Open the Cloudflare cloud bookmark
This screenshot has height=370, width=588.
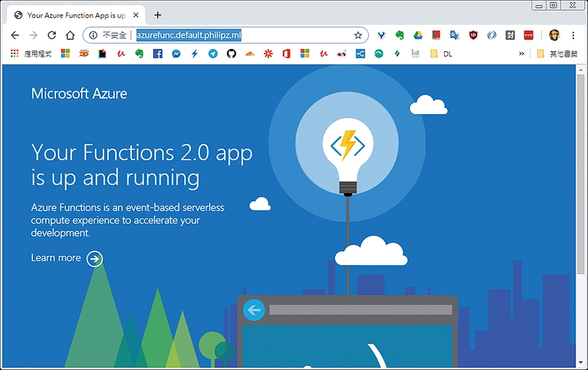click(x=250, y=54)
